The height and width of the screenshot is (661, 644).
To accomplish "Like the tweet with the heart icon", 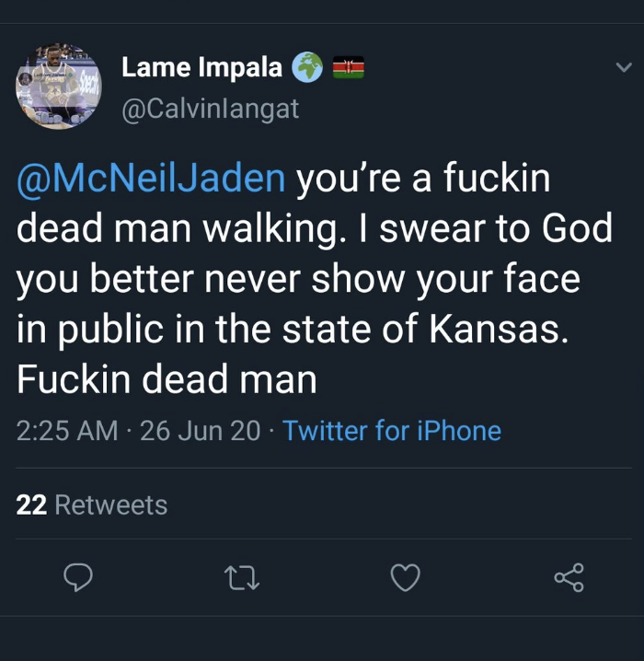I will pyautogui.click(x=406, y=577).
